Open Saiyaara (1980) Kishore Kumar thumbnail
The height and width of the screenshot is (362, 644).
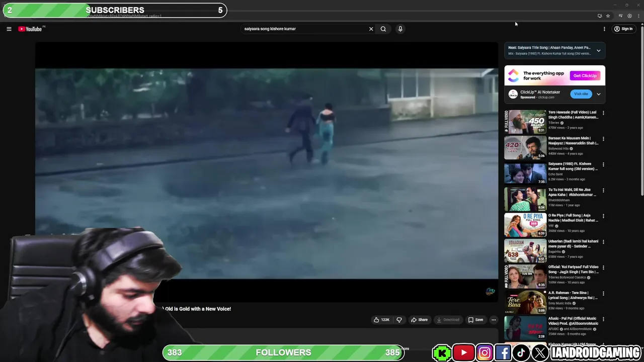tap(525, 173)
